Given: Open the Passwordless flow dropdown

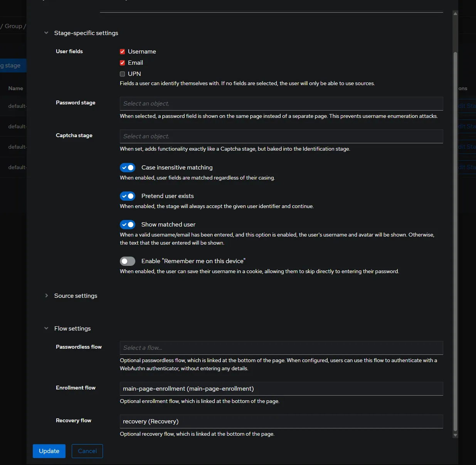Looking at the screenshot, I should (281, 348).
